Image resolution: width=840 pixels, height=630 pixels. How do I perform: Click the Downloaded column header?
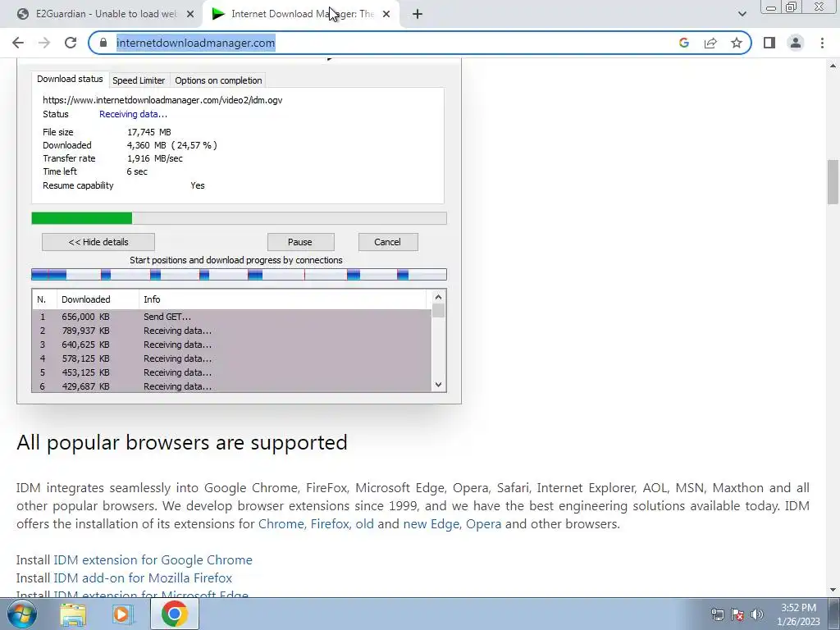click(98, 299)
